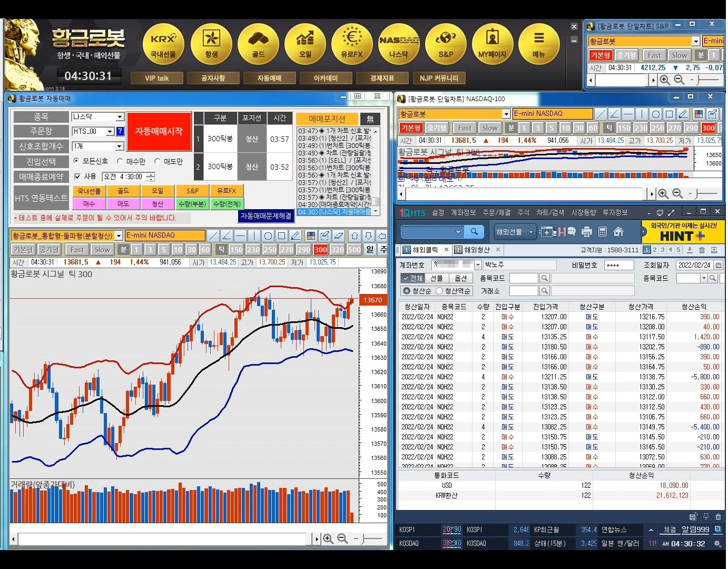Select trend line tool in main chart toolbar
This screenshot has height=569, width=728.
coord(213,236)
